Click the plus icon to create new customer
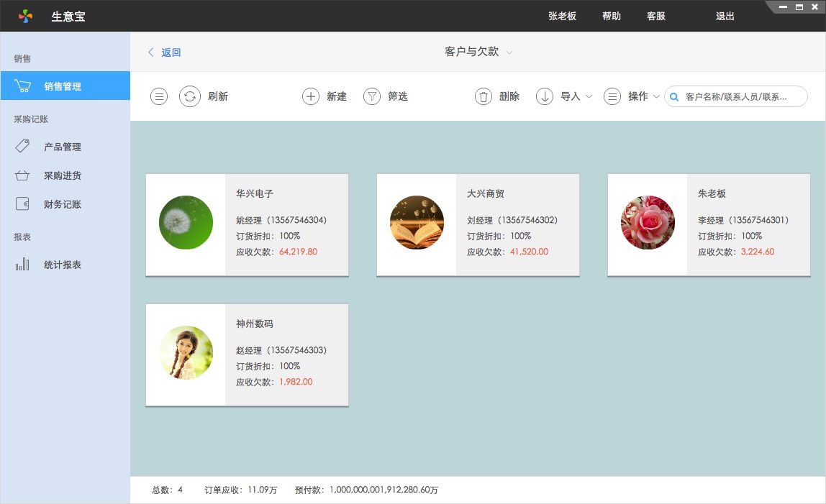This screenshot has height=504, width=826. tap(310, 96)
